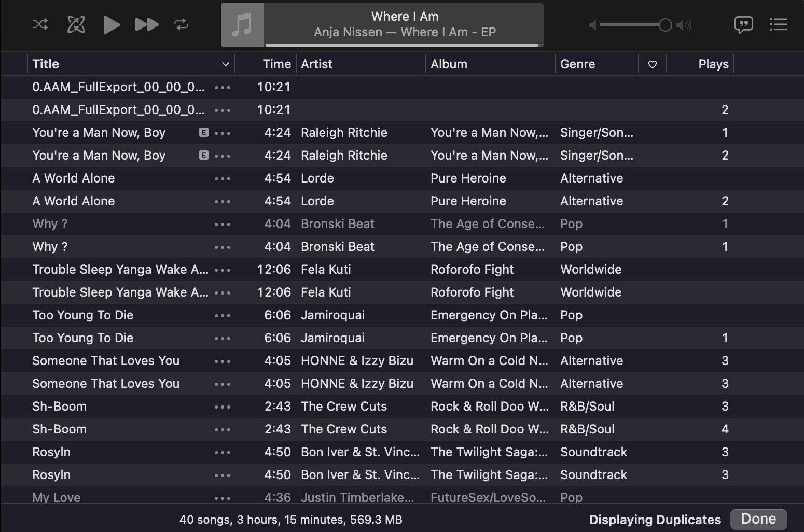Toggle repeat mode

[x=181, y=24]
